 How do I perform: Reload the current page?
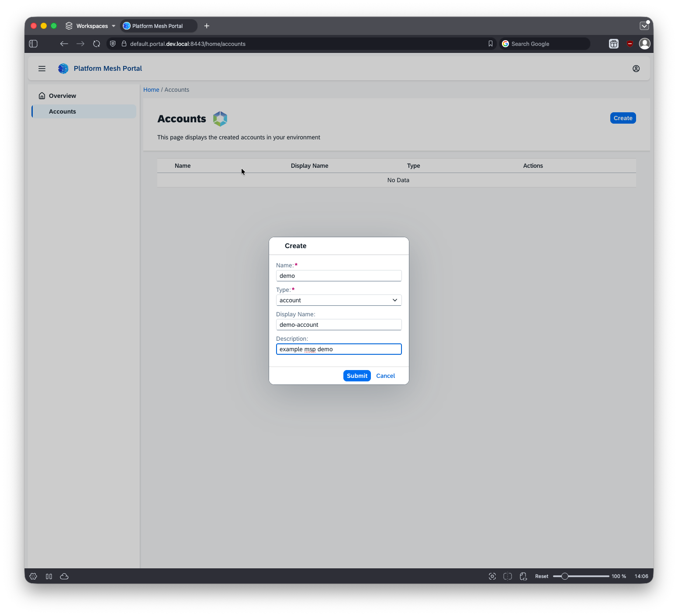tap(97, 44)
